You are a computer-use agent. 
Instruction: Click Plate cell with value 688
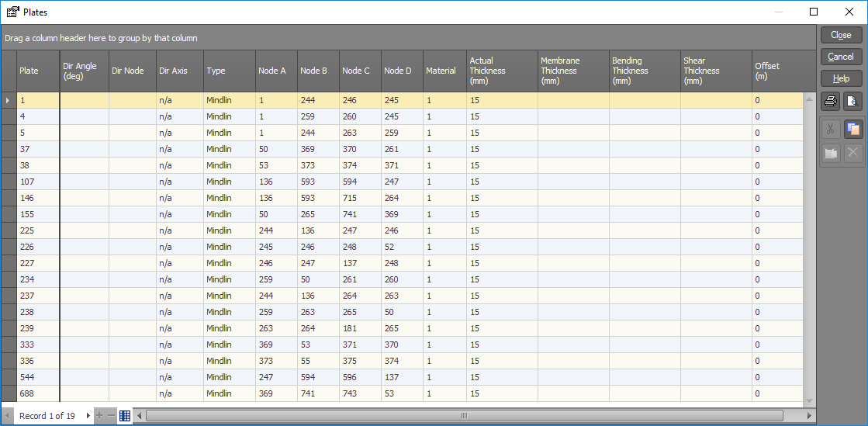[38, 393]
